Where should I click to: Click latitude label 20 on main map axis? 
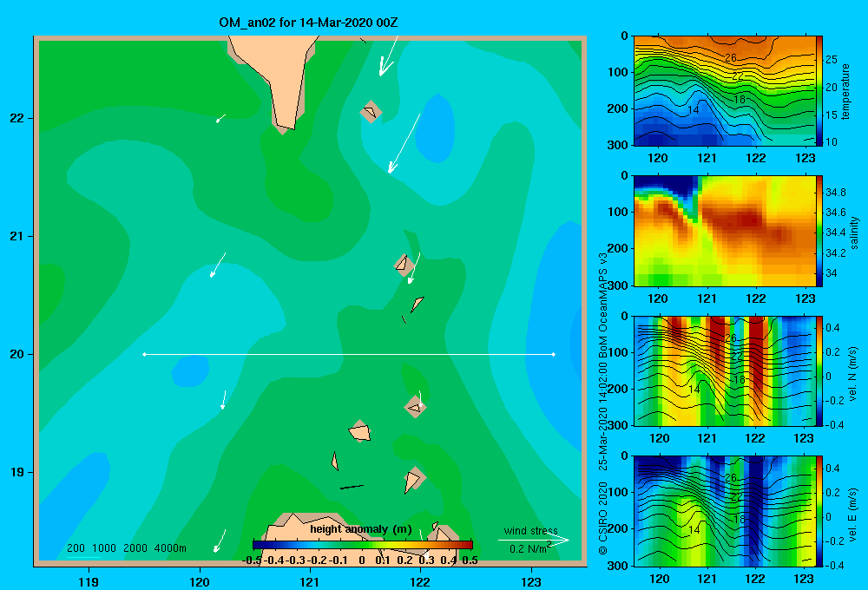pos(17,354)
